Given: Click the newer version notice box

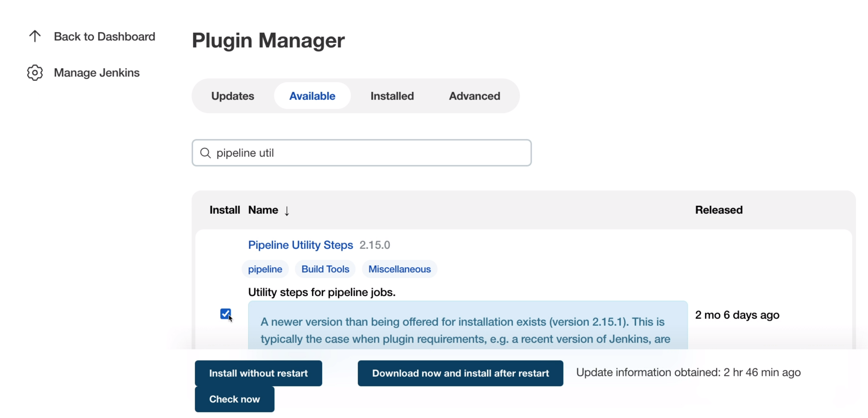Looking at the screenshot, I should (468, 325).
